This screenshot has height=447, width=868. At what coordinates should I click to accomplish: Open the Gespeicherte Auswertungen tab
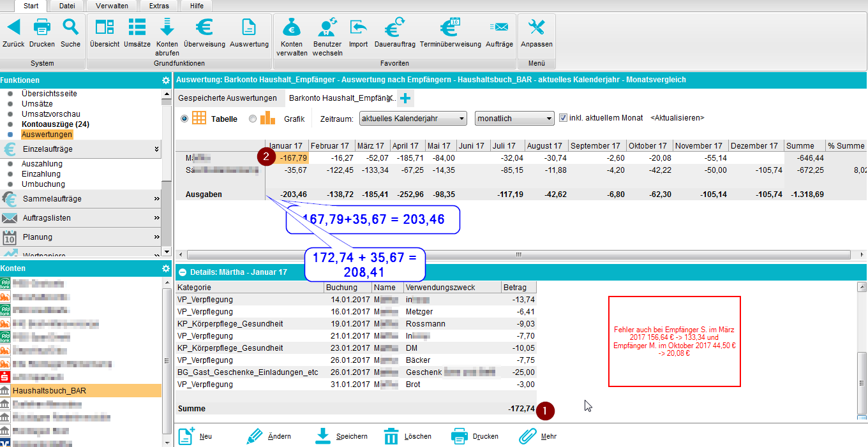227,98
